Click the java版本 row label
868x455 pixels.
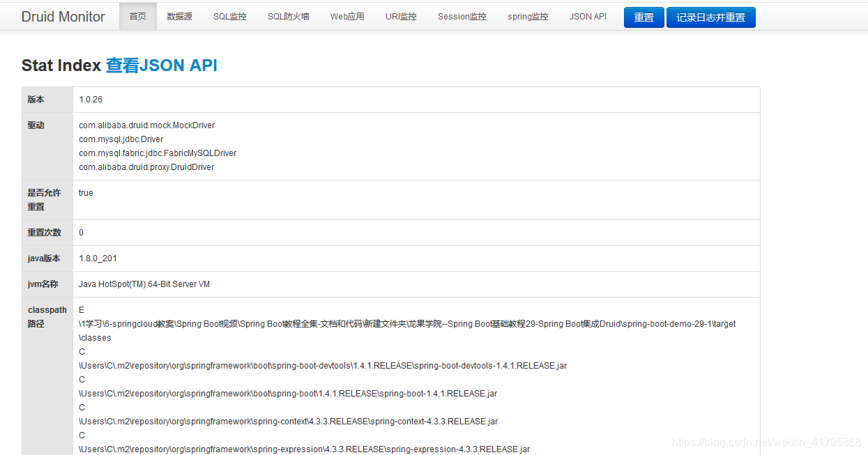click(44, 259)
